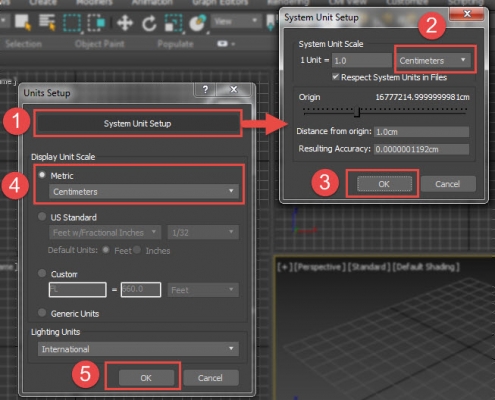Screen dimensions: 495x400
Task: Click OK in System Unit Setup window
Action: pyautogui.click(x=384, y=184)
